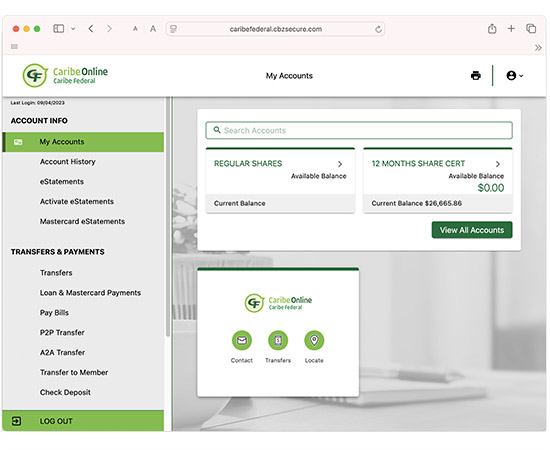
Task: Open Check Deposit
Action: tap(65, 392)
